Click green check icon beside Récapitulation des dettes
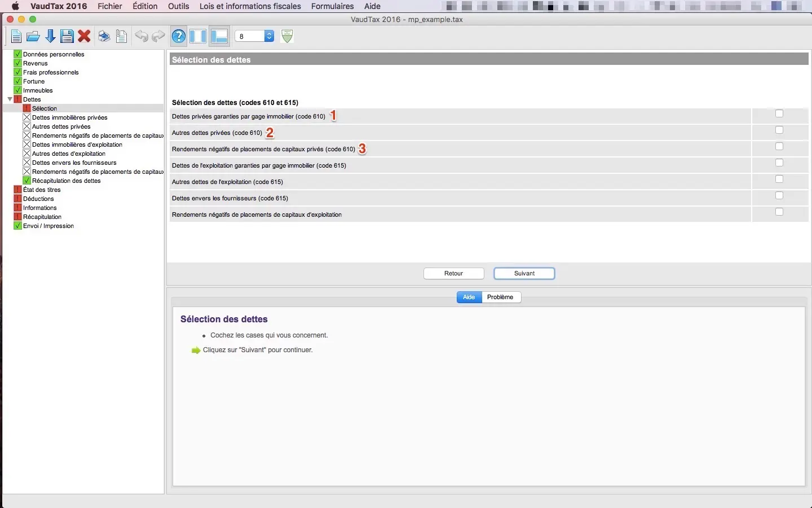 coord(27,181)
